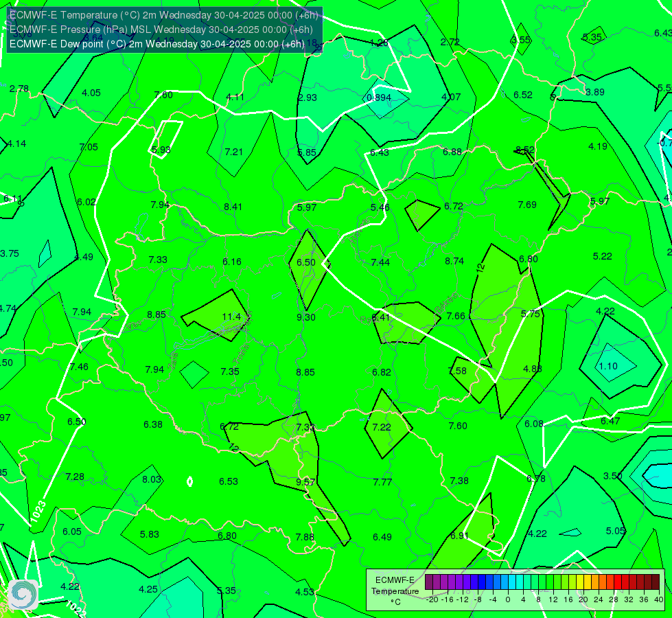This screenshot has width=672, height=618.
Task: Click the map value 6.47
Action: pyautogui.click(x=610, y=421)
